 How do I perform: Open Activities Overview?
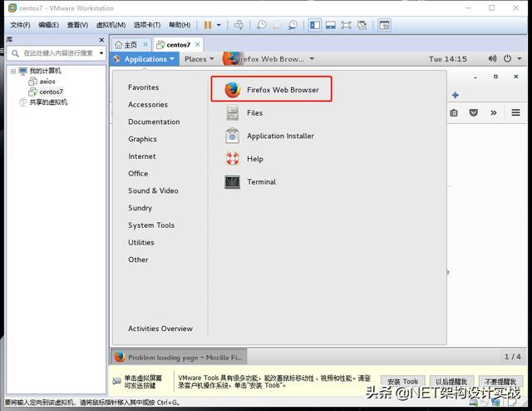pyautogui.click(x=160, y=329)
